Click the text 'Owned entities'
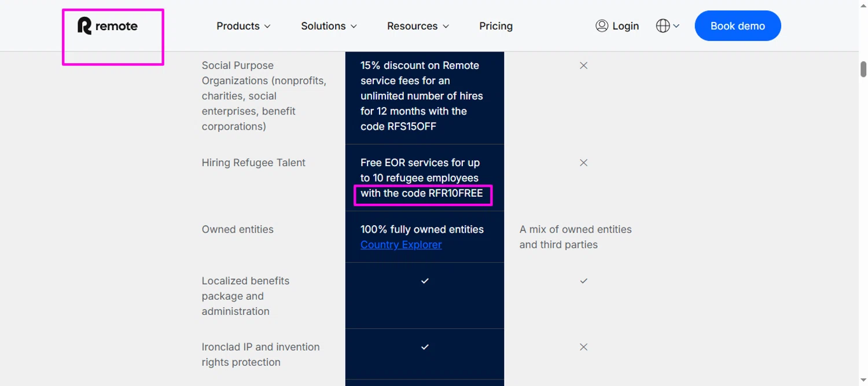This screenshot has width=868, height=386. tap(237, 229)
